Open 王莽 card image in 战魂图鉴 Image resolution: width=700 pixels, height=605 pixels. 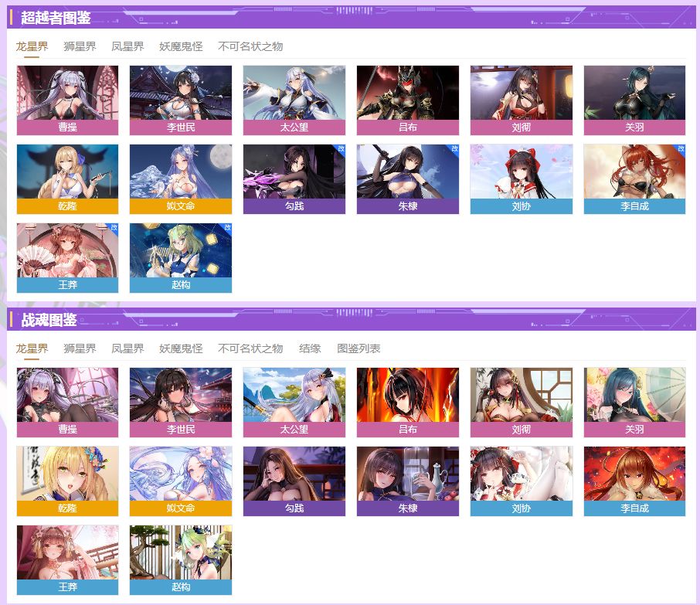click(67, 552)
